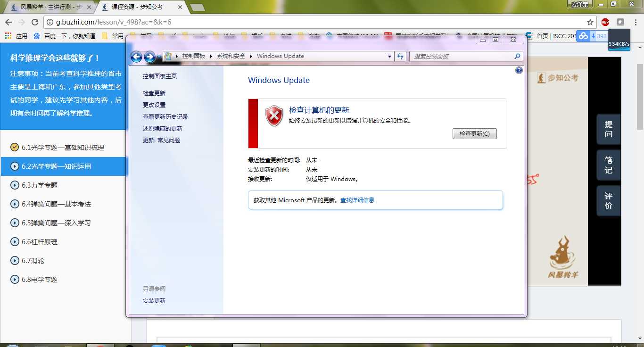Click the 检查更新(C) button
Screen dimensions: 644x347
(474, 133)
